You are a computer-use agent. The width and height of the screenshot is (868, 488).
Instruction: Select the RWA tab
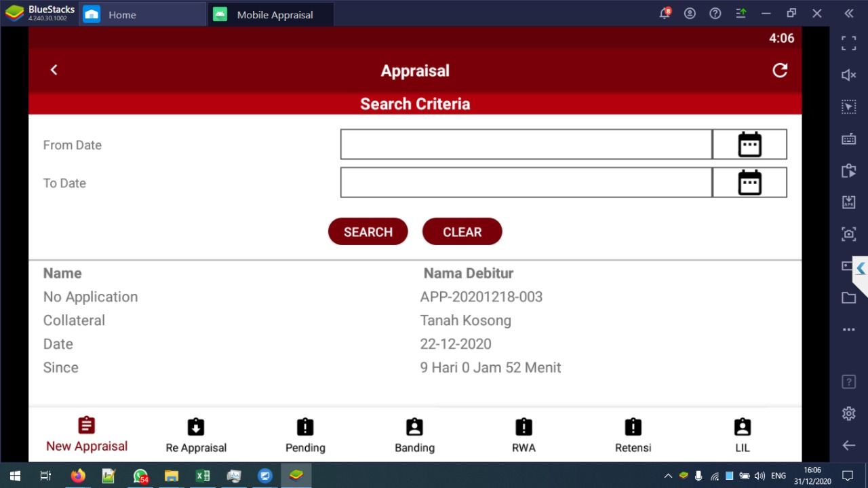[524, 436]
